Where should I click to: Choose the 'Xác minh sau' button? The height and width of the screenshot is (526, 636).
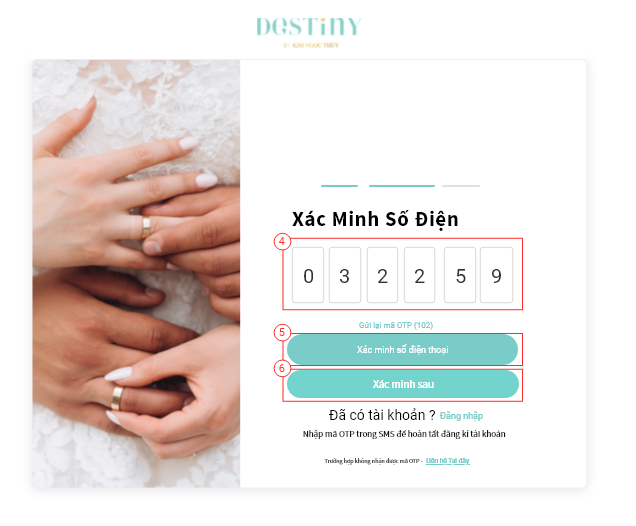click(x=403, y=384)
